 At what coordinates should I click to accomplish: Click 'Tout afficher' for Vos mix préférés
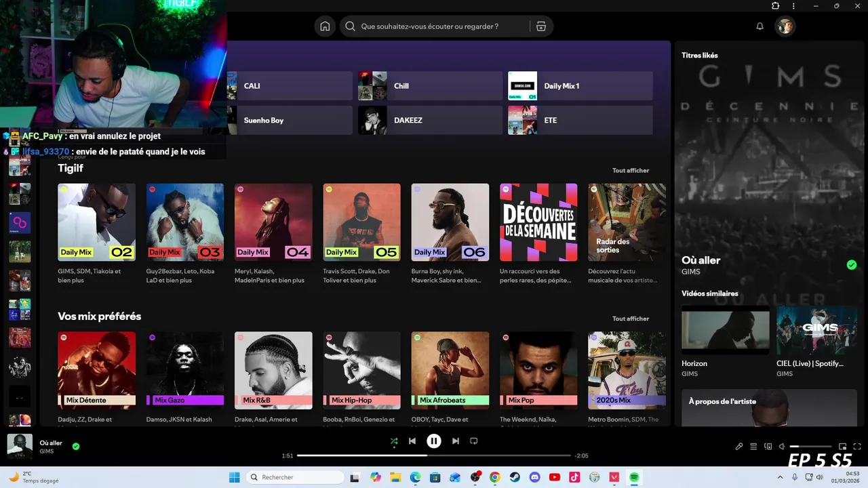631,319
